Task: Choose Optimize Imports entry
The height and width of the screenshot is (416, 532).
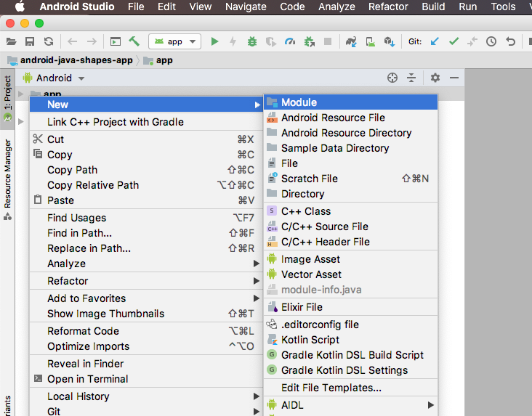Action: (x=146, y=346)
